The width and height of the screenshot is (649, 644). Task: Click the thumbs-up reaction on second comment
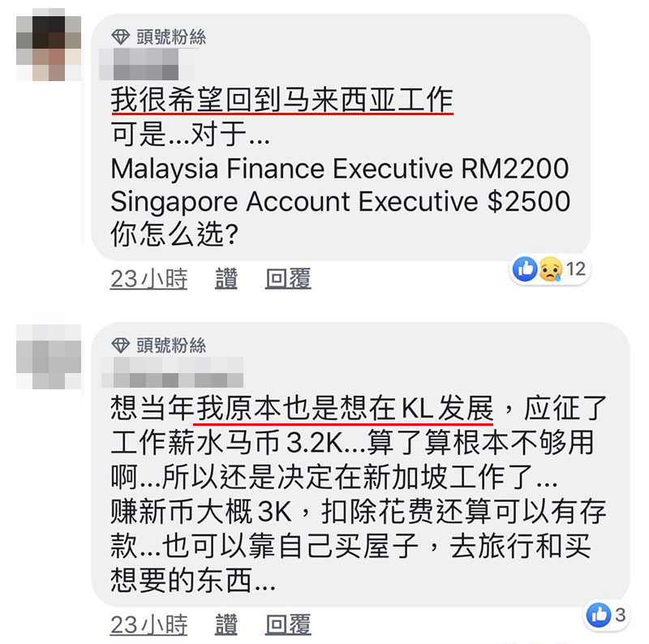599,615
